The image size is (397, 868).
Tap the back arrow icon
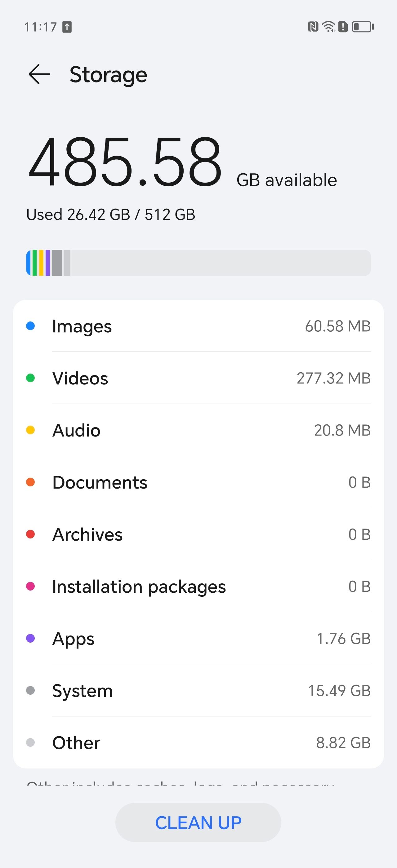39,74
